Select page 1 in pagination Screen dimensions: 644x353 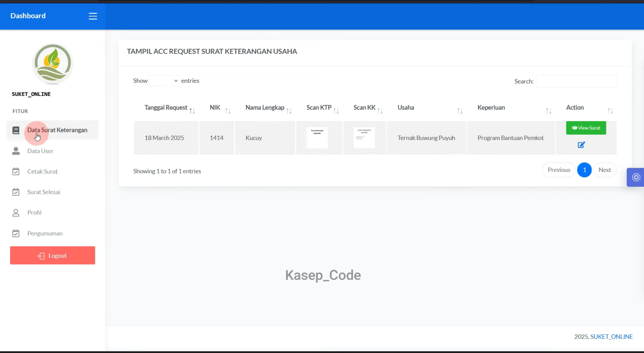point(584,170)
